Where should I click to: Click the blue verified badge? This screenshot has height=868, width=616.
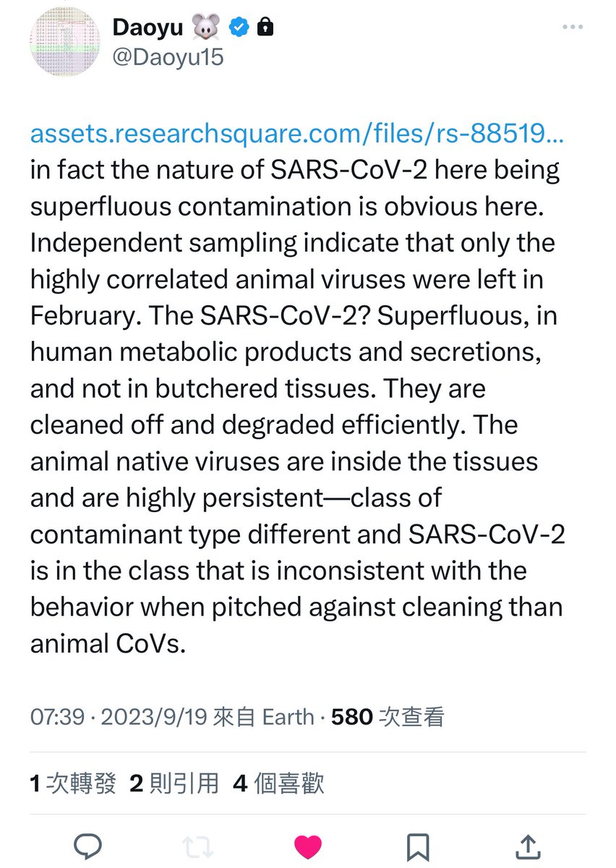tap(239, 27)
